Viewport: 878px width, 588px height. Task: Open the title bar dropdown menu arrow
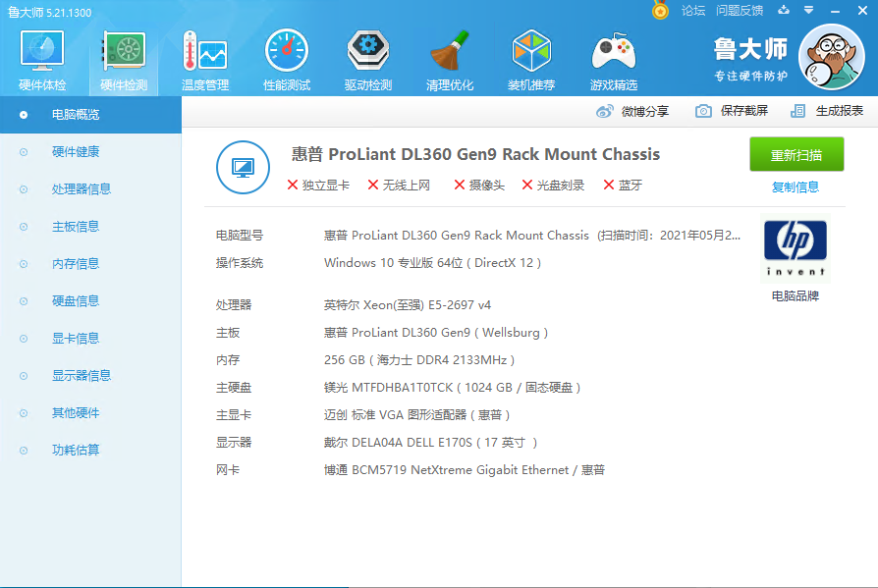coord(808,10)
